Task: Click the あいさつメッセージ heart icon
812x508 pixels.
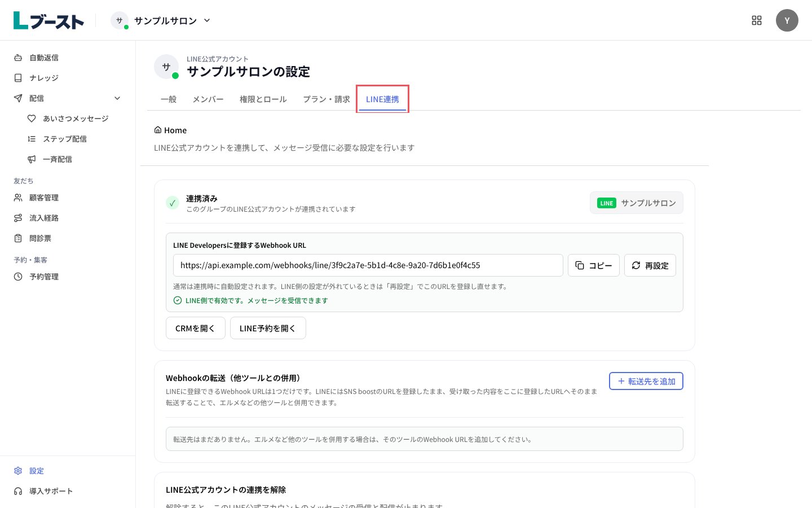Action: pyautogui.click(x=32, y=119)
